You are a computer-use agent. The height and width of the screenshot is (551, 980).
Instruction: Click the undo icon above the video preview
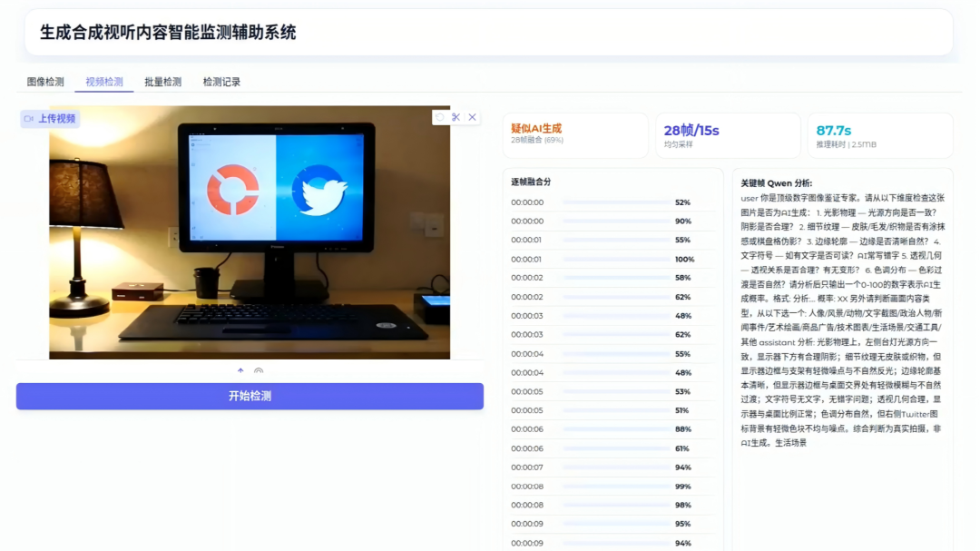[440, 117]
